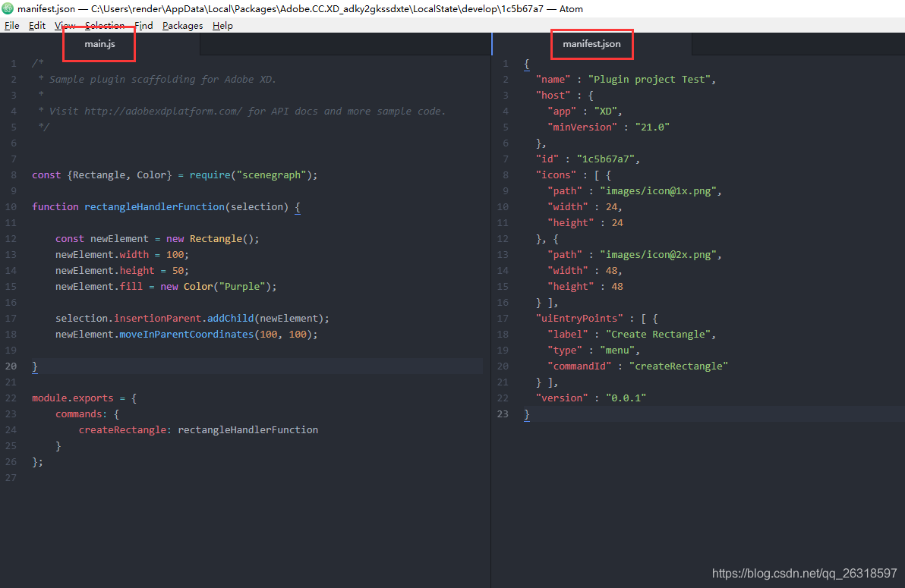Screen dimensions: 905x588
Task: Open the View menu
Action: (65, 25)
